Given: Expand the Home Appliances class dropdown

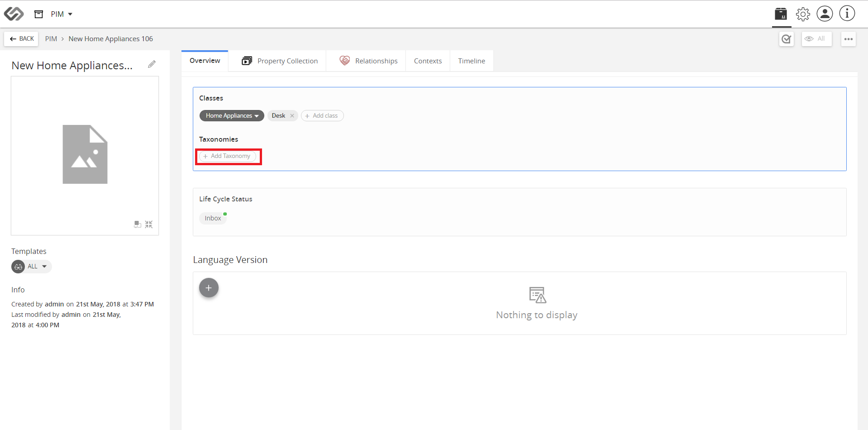Looking at the screenshot, I should tap(232, 116).
